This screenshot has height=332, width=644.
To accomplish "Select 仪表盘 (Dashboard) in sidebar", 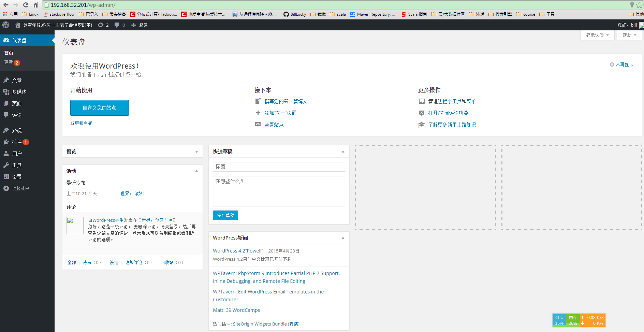I will click(27, 40).
